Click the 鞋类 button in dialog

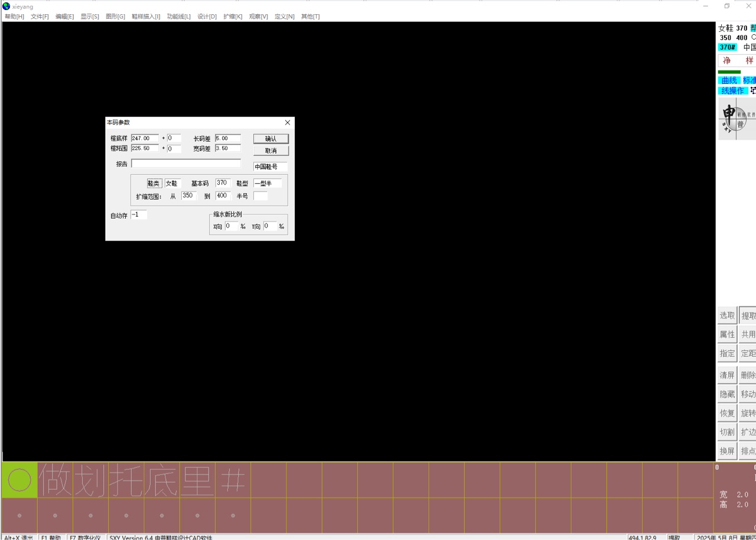click(x=154, y=183)
